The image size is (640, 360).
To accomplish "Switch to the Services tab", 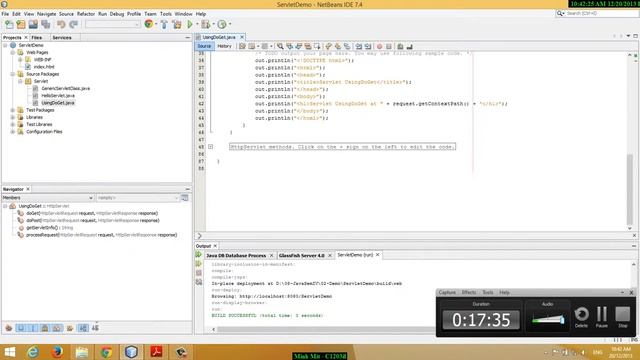I will tap(62, 38).
